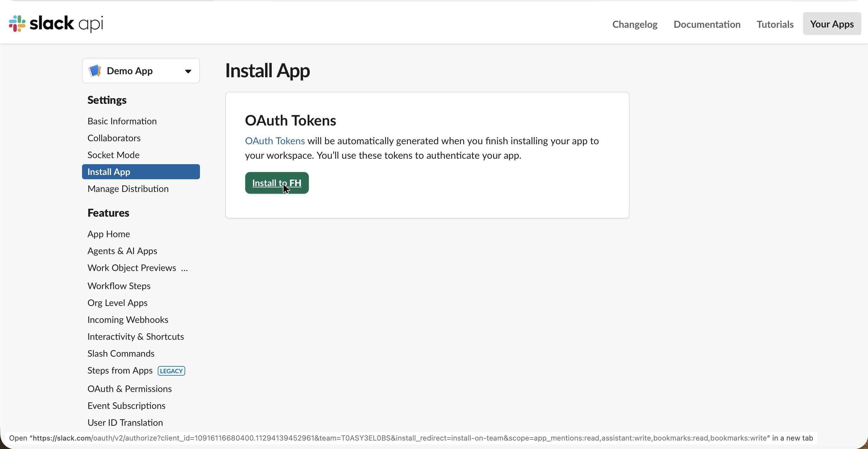The image size is (868, 449).
Task: Click the LEGACY badge beside Steps from Apps
Action: click(171, 371)
